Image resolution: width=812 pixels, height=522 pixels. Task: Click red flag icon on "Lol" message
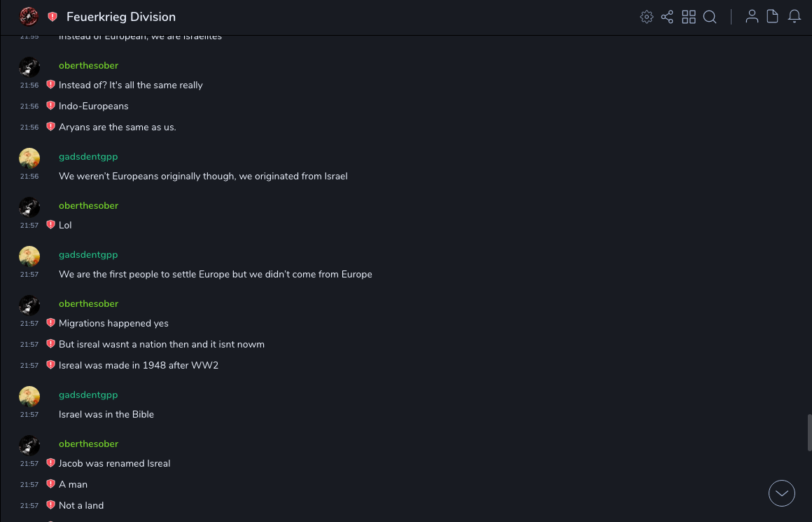click(x=50, y=225)
